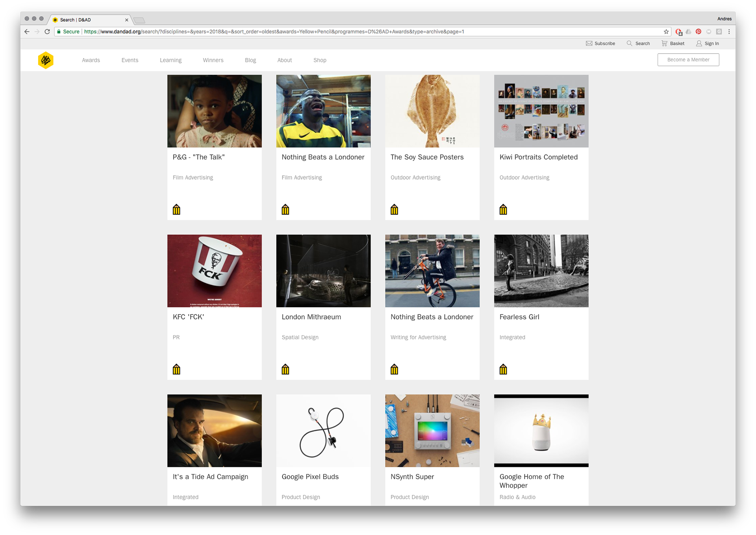756x535 pixels.
Task: Click the red extension icon beside the star
Action: pyautogui.click(x=678, y=32)
